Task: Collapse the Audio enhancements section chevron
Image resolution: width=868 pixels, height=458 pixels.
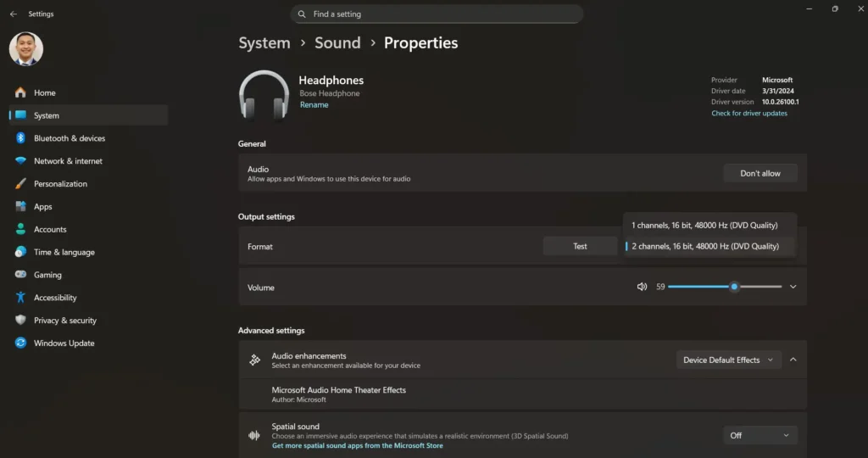Action: 793,360
